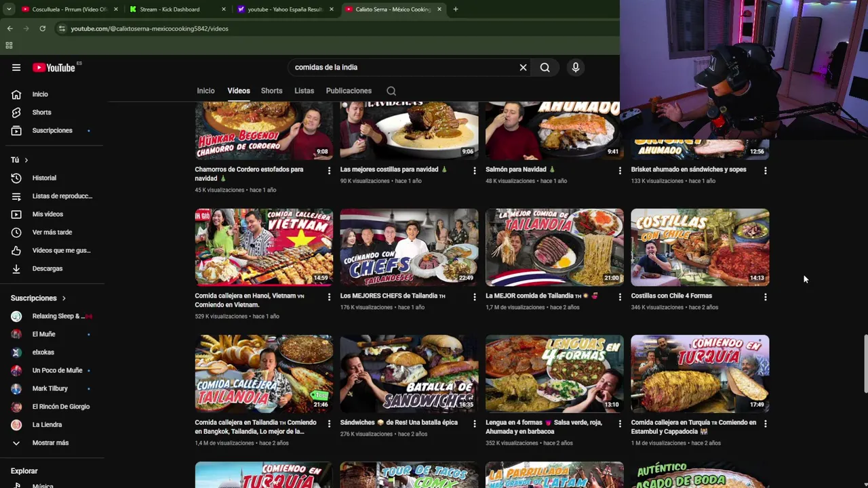868x488 pixels.
Task: Switch to the Shorts channel tab
Action: [x=271, y=91]
